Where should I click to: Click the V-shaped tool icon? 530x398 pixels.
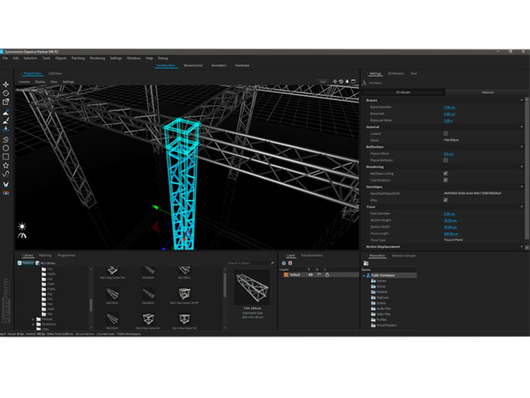click(6, 184)
